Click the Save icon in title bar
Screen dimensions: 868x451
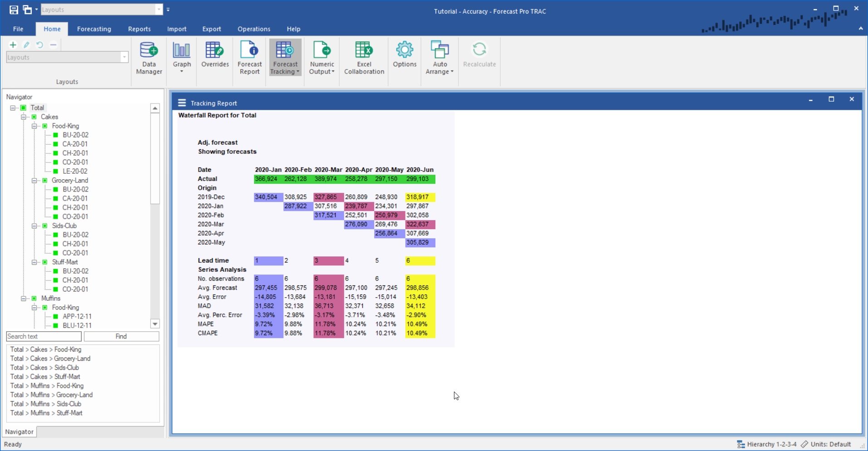point(14,10)
